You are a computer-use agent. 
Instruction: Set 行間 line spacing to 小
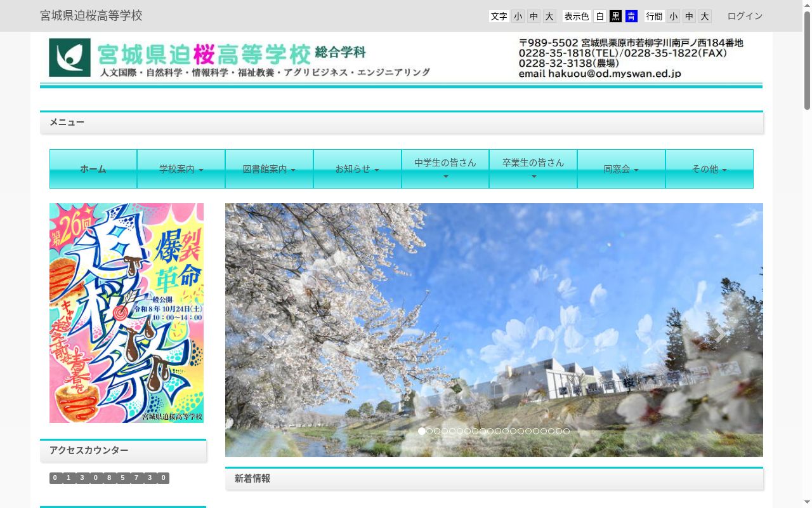[x=673, y=17]
